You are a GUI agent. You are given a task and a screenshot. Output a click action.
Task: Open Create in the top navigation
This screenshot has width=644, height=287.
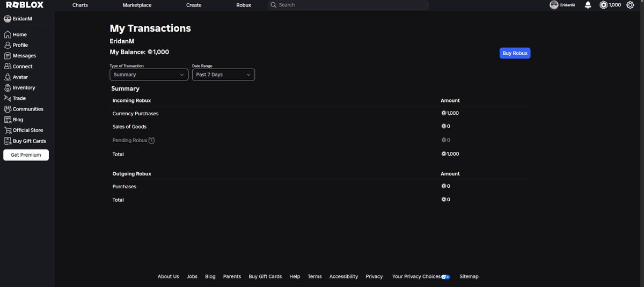click(194, 5)
